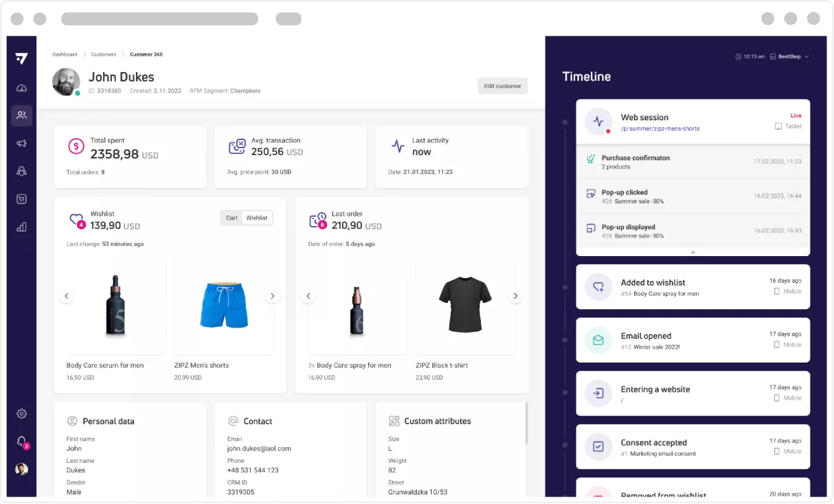Open the analytics bar chart sidebar icon
The image size is (834, 504).
(21, 227)
